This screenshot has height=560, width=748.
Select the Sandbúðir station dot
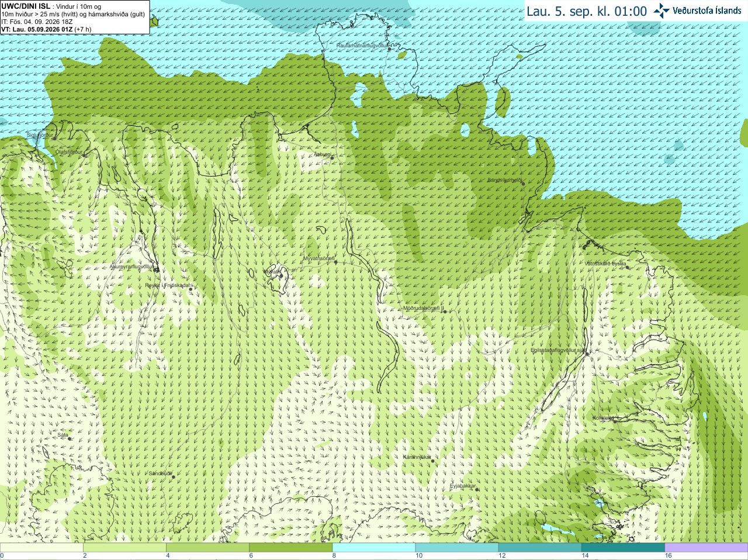[x=174, y=477]
